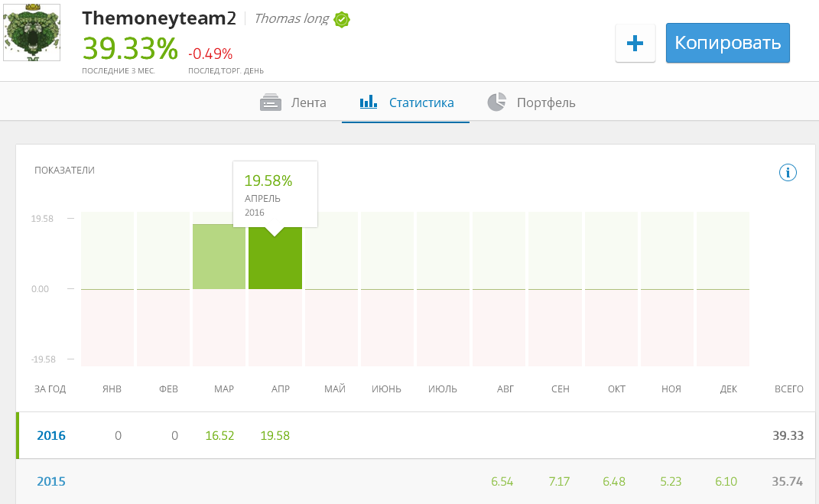Screen dimensions: 819x504
Task: Click the 7.17 September 2015 value
Action: [560, 482]
